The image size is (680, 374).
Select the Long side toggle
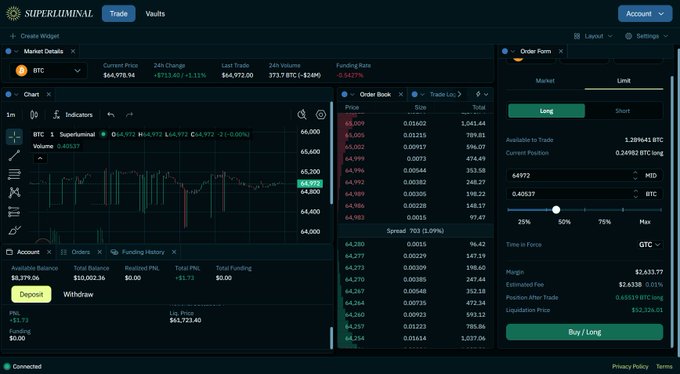pos(546,111)
